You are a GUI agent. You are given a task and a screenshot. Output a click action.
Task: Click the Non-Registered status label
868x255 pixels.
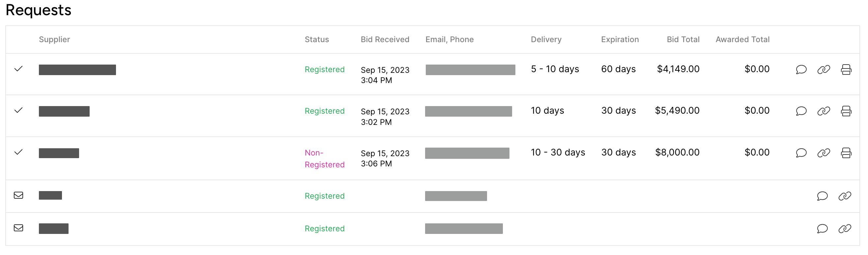(x=325, y=159)
